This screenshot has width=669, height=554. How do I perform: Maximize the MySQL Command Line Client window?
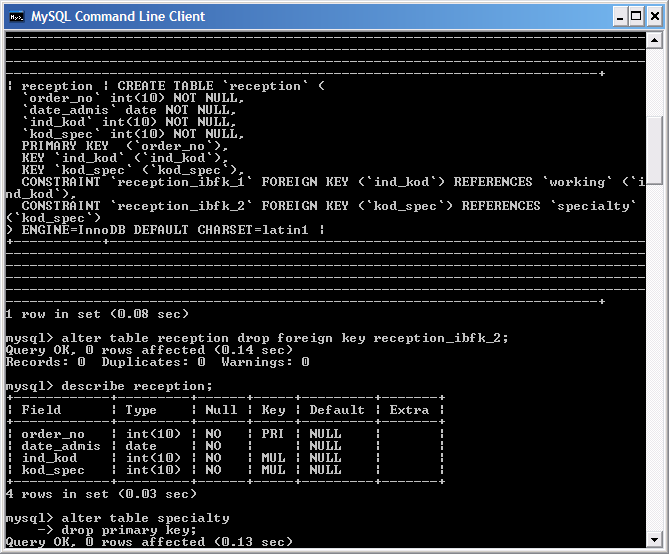click(x=636, y=17)
